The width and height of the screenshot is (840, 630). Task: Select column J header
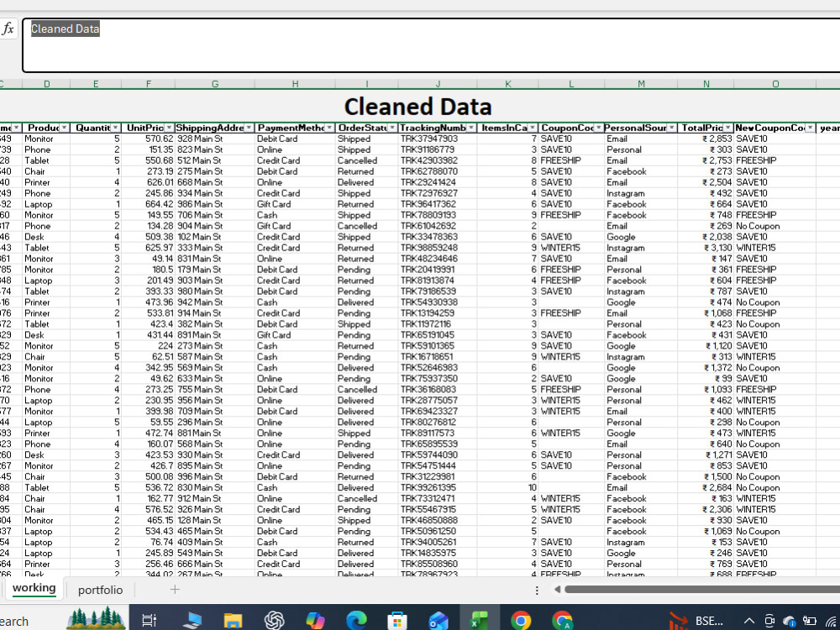coord(438,84)
